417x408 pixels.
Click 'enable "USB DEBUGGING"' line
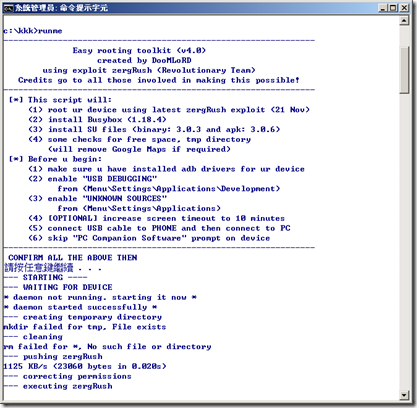92,179
